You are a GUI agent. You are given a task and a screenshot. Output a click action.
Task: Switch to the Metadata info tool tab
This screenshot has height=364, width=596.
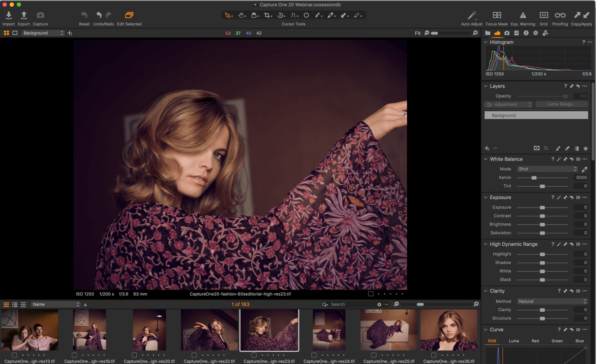tap(526, 33)
